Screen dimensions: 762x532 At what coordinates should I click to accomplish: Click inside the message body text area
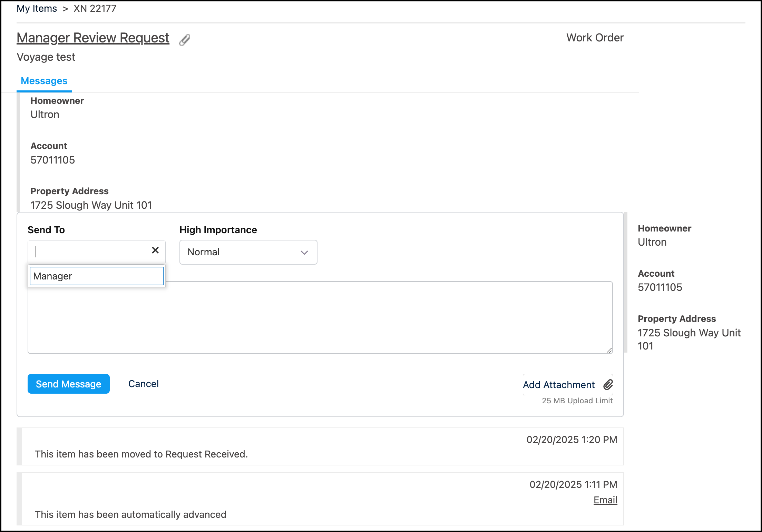[320, 317]
